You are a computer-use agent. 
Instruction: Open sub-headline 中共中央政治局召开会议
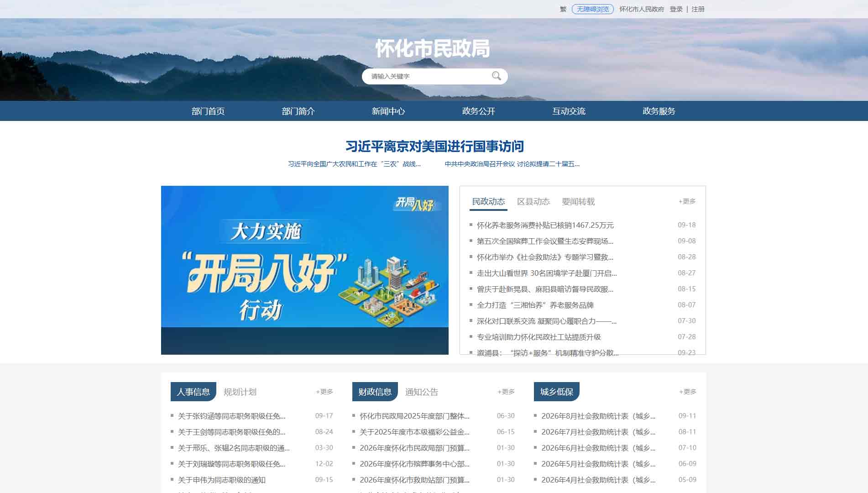click(512, 164)
